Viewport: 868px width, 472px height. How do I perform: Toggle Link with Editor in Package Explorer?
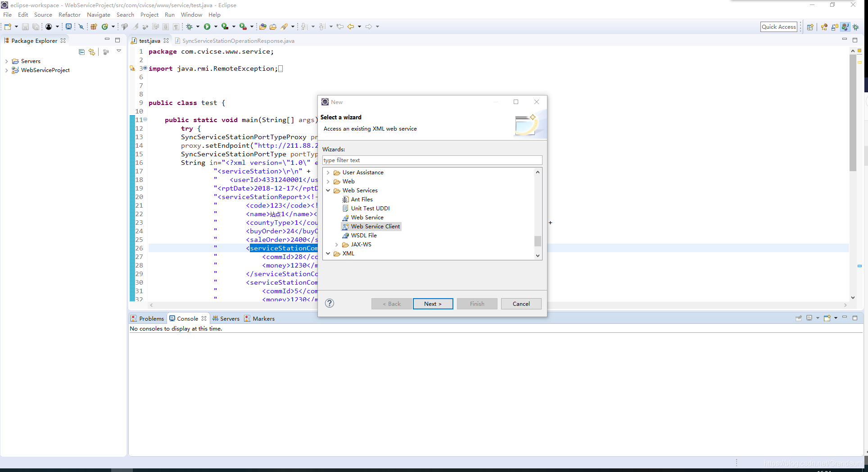click(92, 52)
